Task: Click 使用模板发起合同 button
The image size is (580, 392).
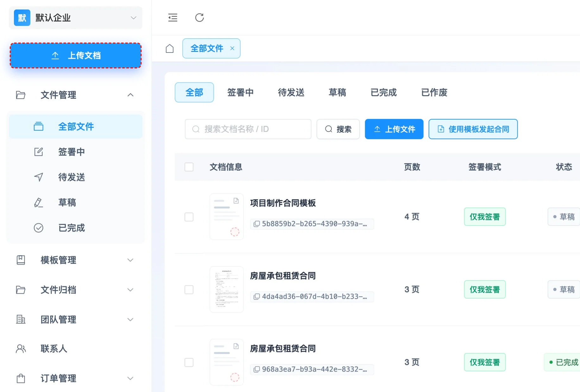Action: pos(473,129)
